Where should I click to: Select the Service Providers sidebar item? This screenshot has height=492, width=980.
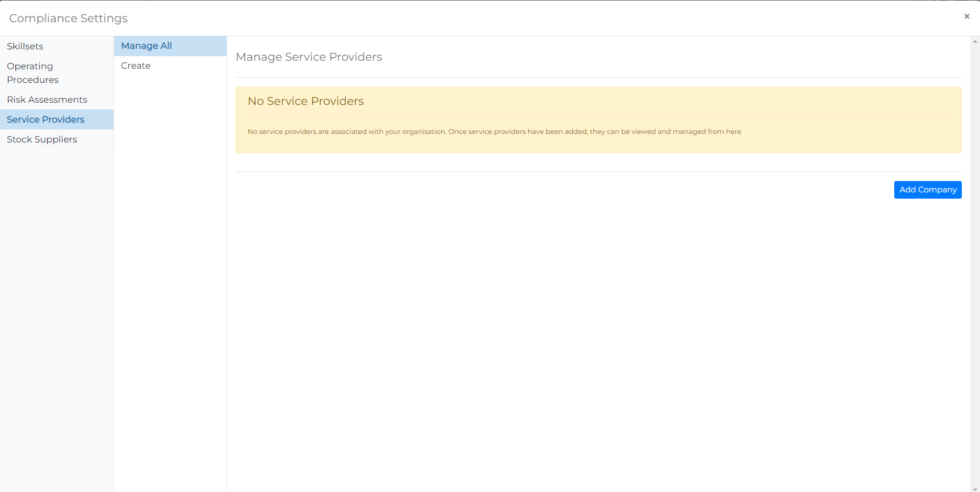(45, 120)
